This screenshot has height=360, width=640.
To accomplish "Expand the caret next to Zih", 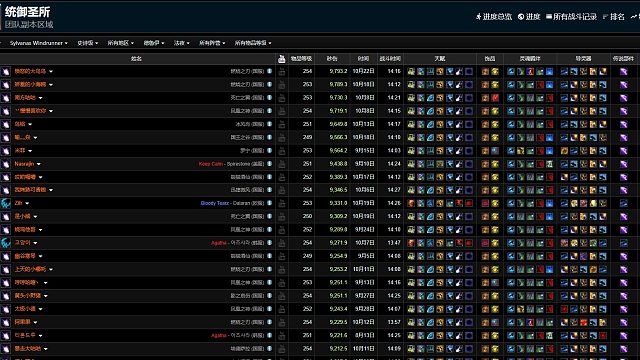I will pos(27,203).
